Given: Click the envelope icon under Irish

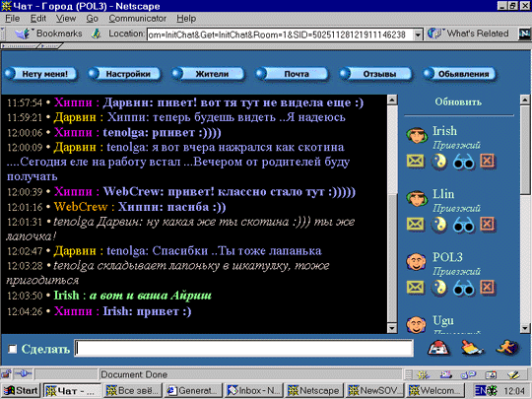Looking at the screenshot, I should [x=416, y=162].
